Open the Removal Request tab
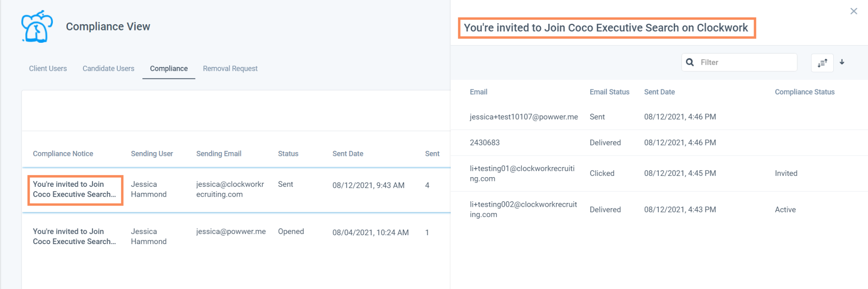The height and width of the screenshot is (289, 868). pos(230,69)
